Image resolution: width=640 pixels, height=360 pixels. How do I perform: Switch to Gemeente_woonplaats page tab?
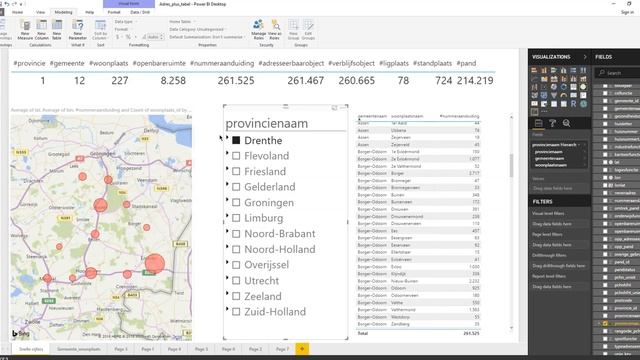tap(79, 349)
